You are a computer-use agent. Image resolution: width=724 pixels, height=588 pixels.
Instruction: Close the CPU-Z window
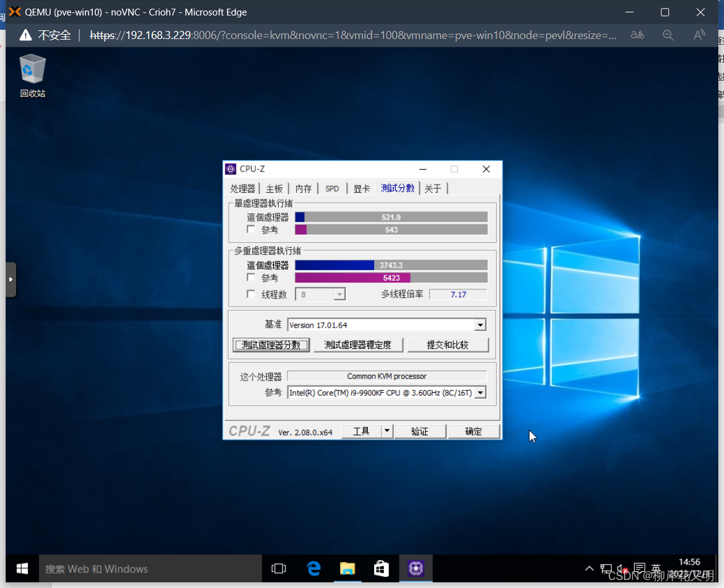click(486, 169)
